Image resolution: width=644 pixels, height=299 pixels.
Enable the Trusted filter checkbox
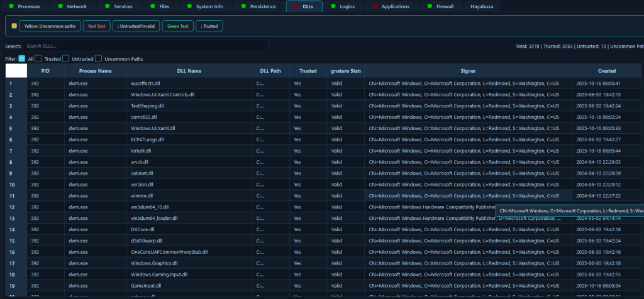(x=38, y=59)
